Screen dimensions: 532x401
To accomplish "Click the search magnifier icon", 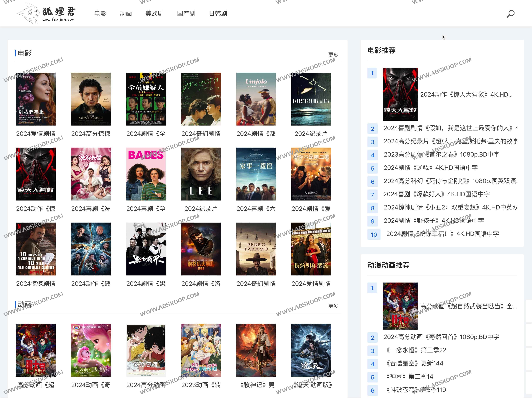I will (x=510, y=14).
